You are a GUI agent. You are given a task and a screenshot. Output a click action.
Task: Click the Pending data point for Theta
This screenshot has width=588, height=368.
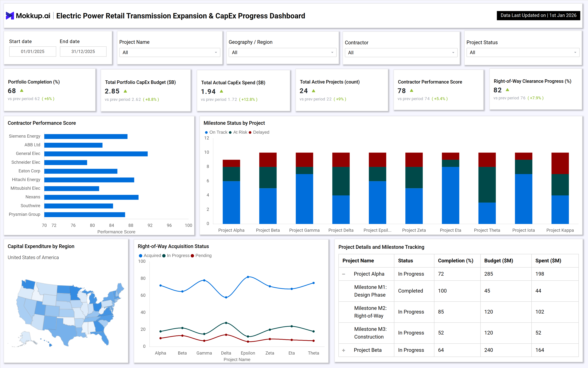tap(313, 341)
